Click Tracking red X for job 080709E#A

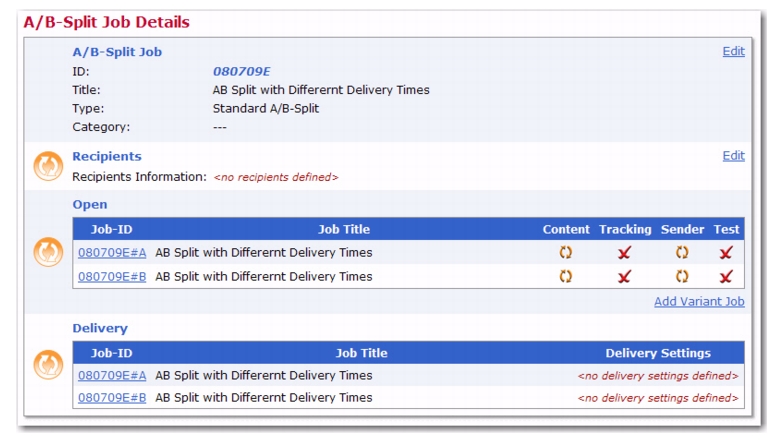tap(624, 253)
